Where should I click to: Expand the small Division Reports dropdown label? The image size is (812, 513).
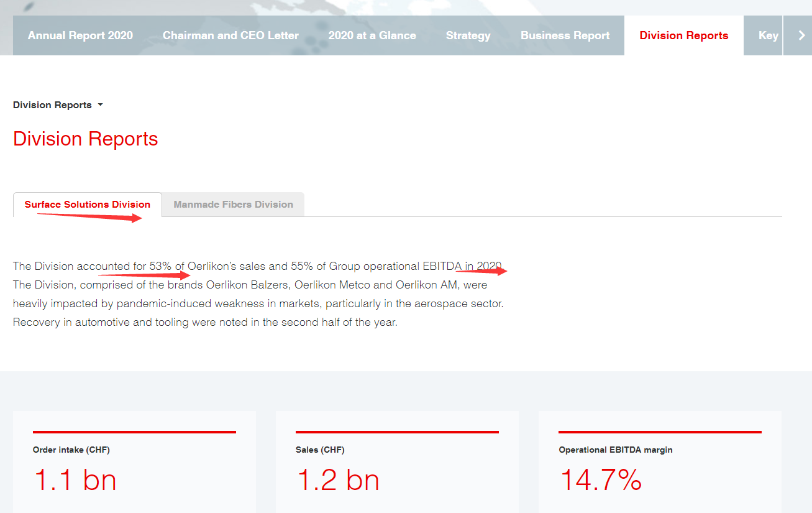[53, 105]
